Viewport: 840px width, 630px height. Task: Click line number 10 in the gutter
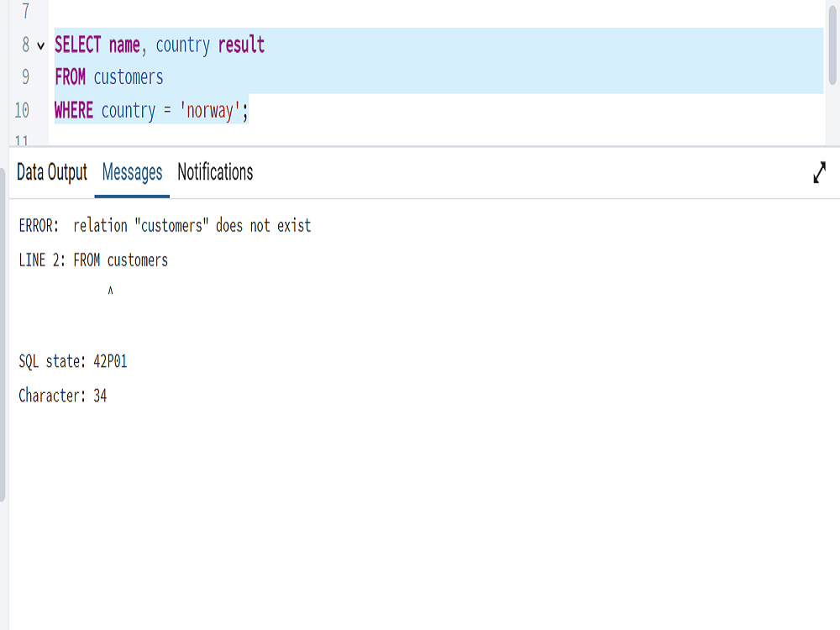point(22,110)
